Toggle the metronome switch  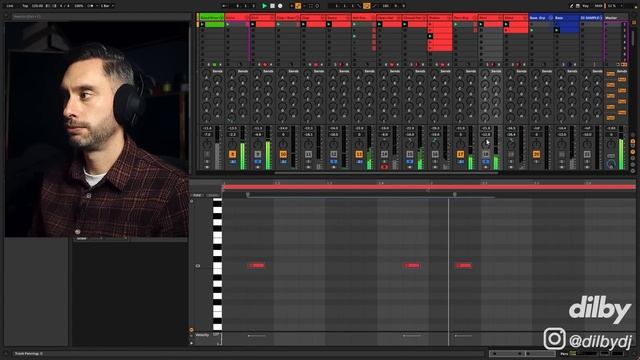(90, 6)
